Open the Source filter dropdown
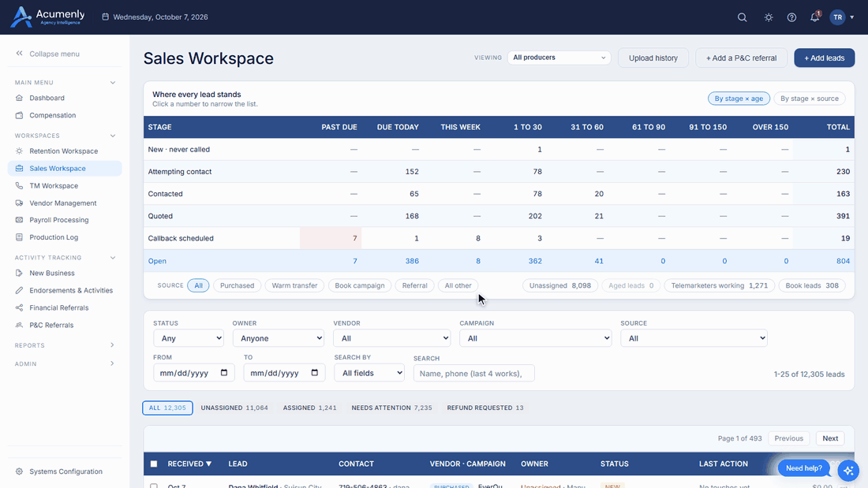This screenshot has width=868, height=488. (x=694, y=338)
